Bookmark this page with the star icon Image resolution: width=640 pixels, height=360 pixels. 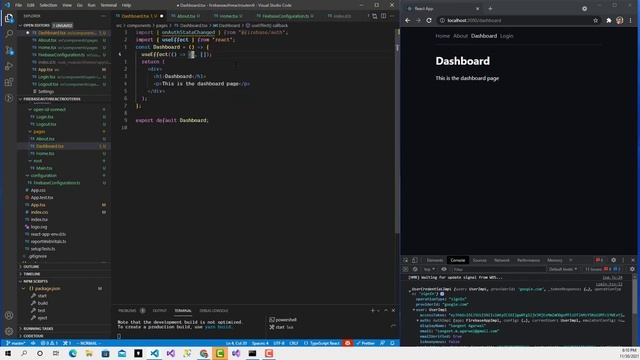596,20
